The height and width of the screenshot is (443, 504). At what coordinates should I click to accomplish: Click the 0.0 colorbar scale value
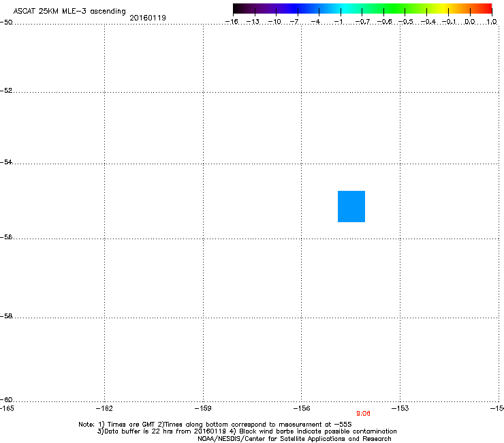(x=470, y=22)
